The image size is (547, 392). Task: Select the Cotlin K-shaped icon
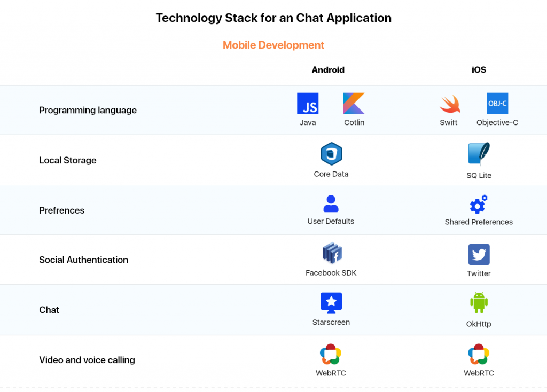point(354,103)
